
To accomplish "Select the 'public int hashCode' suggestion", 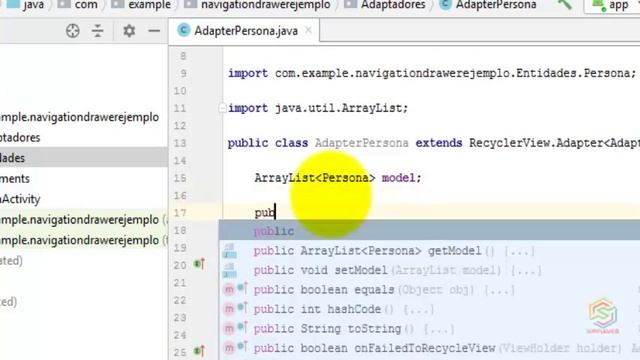I will pos(429,309).
